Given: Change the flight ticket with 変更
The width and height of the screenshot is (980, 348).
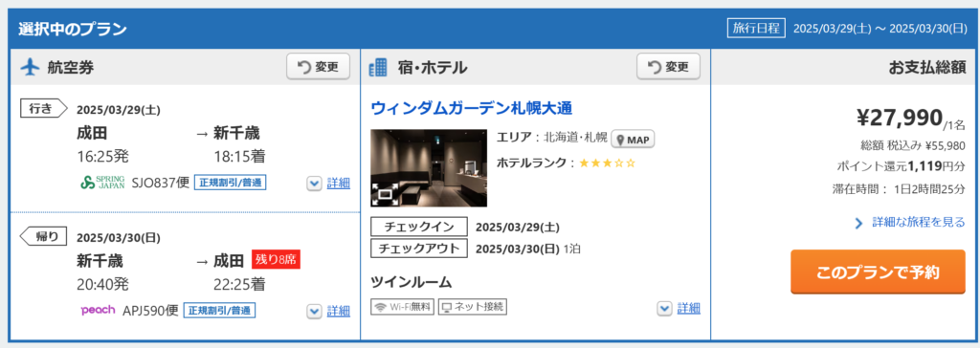Looking at the screenshot, I should 318,66.
